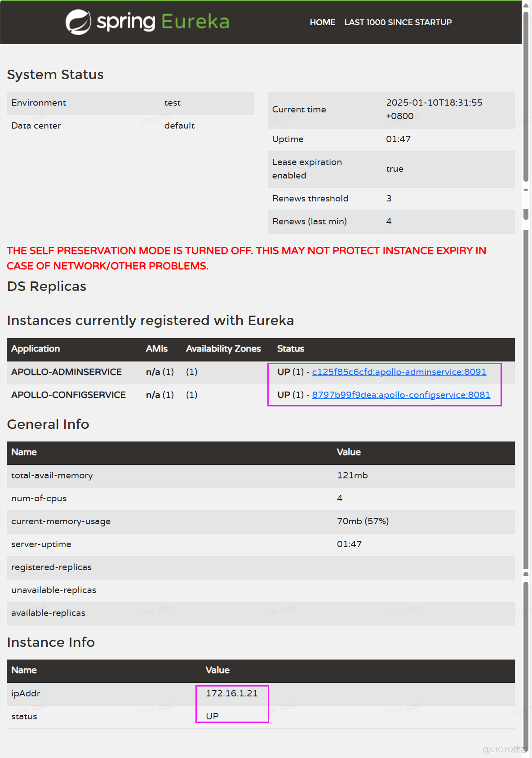This screenshot has width=532, height=758.
Task: Select the 121mb memory value
Action: point(352,476)
